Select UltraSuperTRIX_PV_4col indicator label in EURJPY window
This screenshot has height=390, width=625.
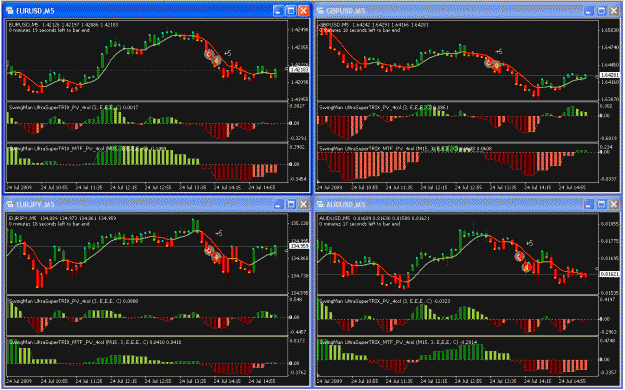73,301
